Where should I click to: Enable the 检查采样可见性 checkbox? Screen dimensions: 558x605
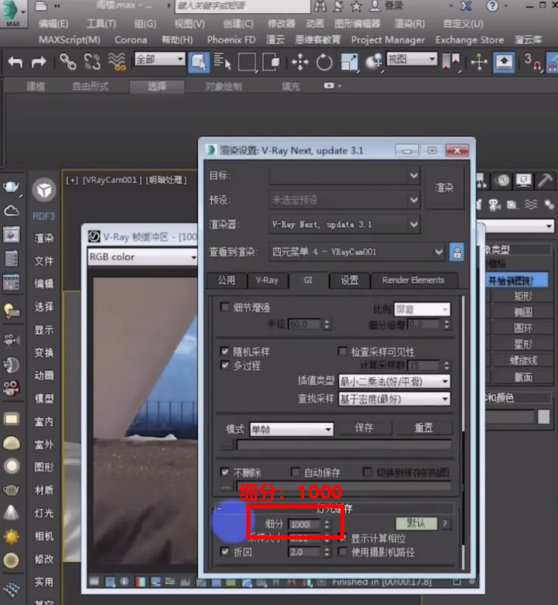tap(342, 351)
